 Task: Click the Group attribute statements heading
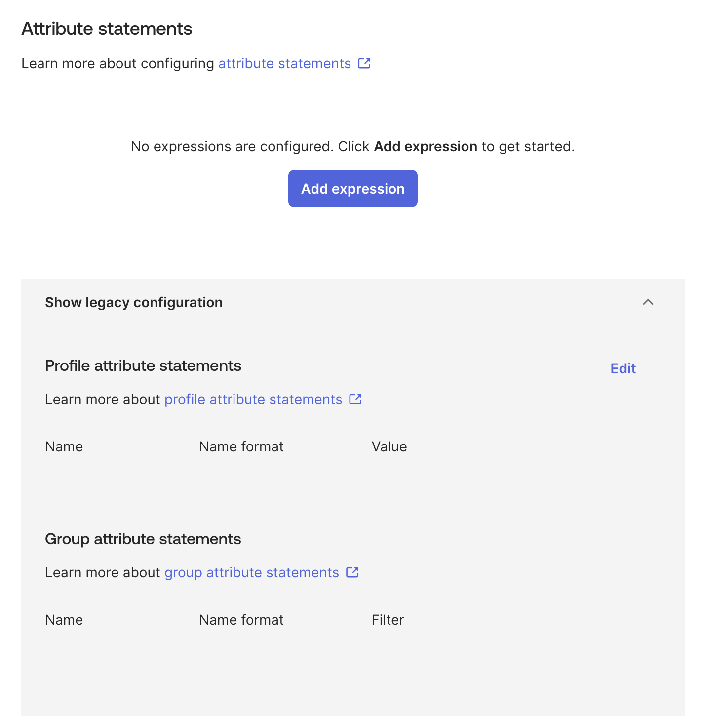pyautogui.click(x=143, y=539)
